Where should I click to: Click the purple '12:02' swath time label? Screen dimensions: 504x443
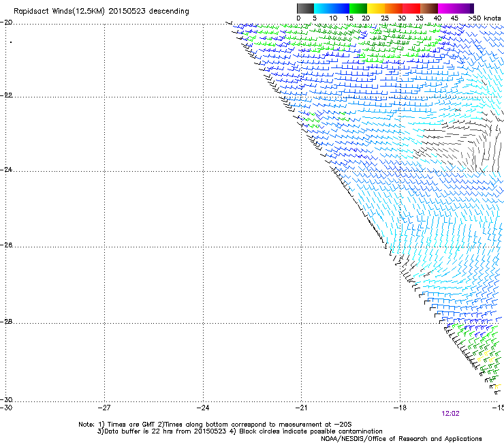pos(451,414)
